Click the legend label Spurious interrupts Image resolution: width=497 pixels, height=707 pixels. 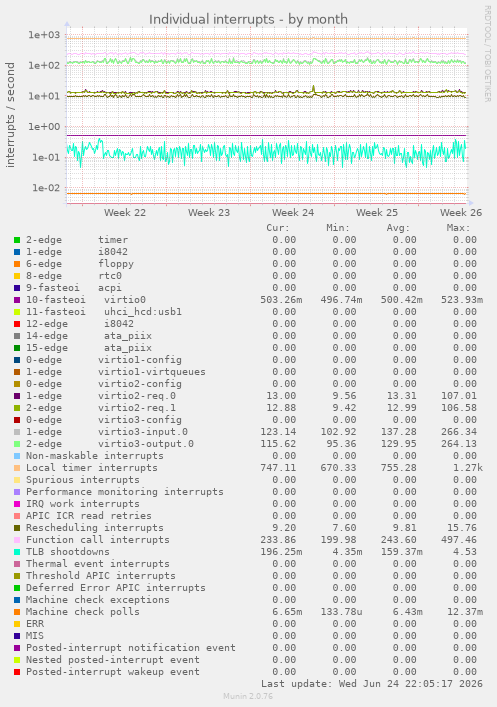[x=83, y=480]
